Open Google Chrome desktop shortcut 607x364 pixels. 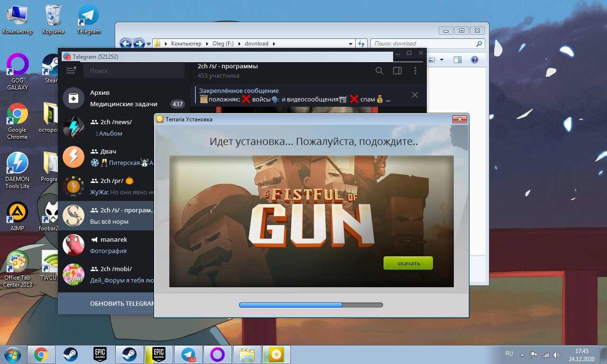click(18, 121)
